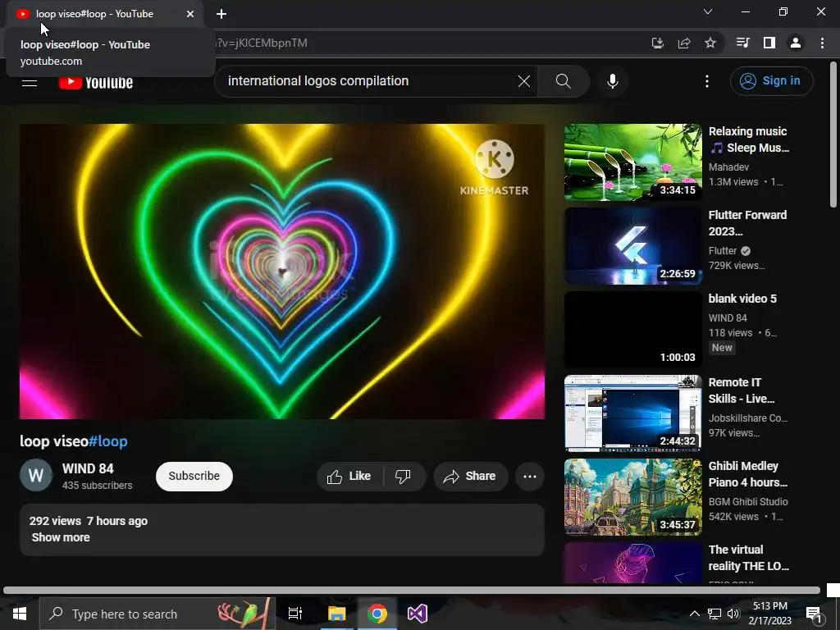The height and width of the screenshot is (630, 840).
Task: Open the #loop hashtag link
Action: click(107, 441)
